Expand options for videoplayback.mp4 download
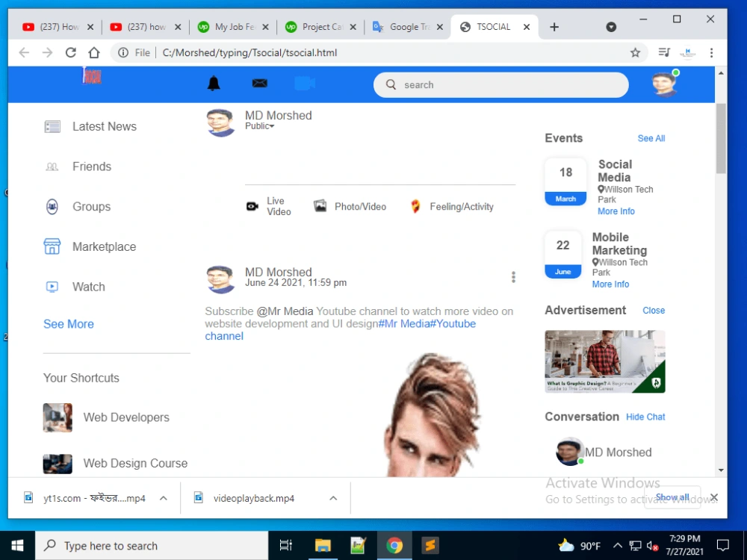Viewport: 747px width, 560px height. [333, 498]
